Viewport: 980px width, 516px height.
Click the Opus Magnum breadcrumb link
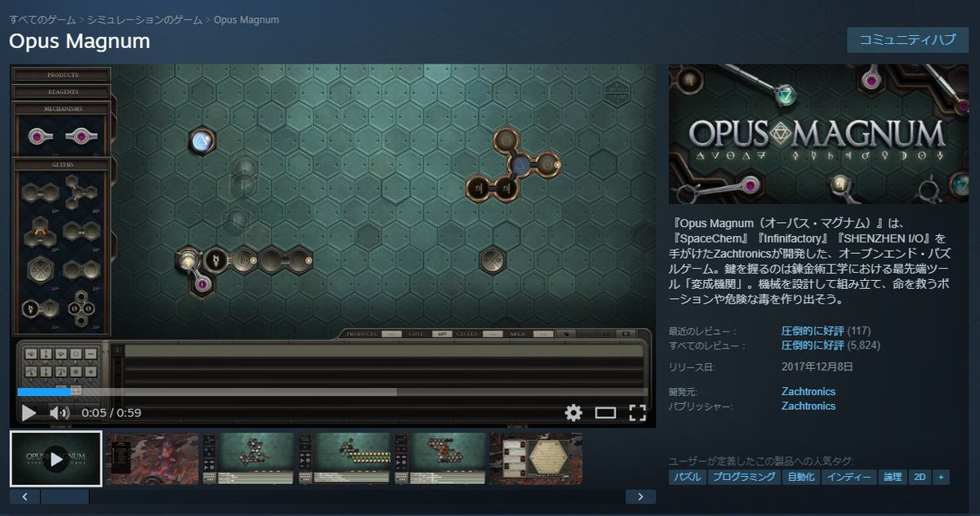(246, 20)
